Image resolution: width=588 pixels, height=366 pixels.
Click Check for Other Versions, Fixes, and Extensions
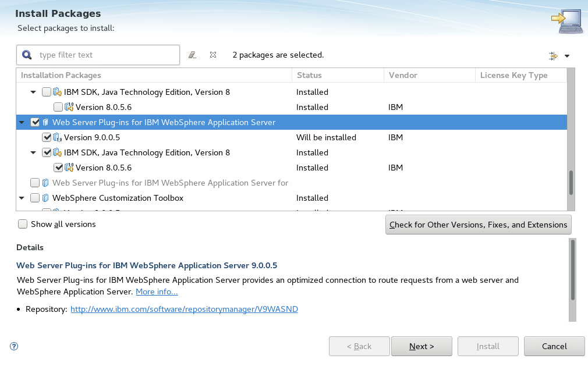pyautogui.click(x=478, y=225)
